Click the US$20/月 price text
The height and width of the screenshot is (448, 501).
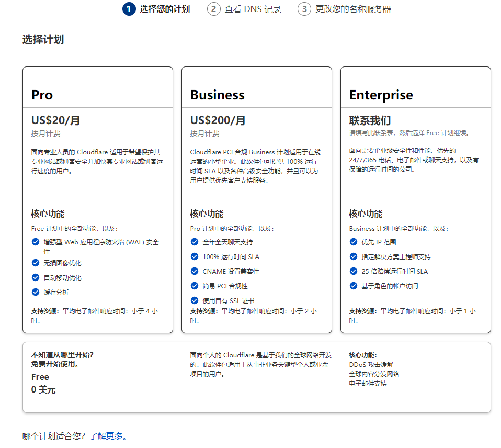tap(55, 120)
